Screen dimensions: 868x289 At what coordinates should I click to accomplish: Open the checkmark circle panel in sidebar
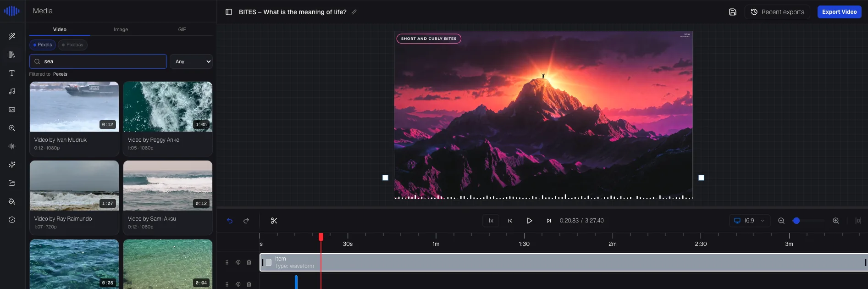click(12, 220)
